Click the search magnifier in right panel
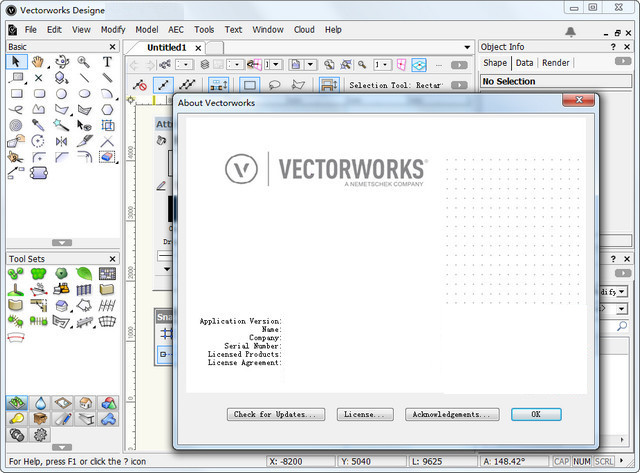640x473 pixels. point(622,326)
